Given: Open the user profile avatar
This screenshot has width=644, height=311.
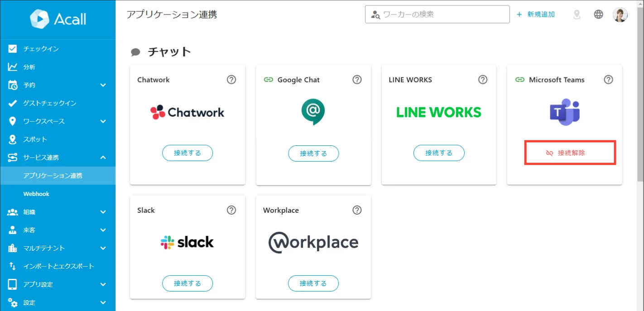Looking at the screenshot, I should pos(620,14).
